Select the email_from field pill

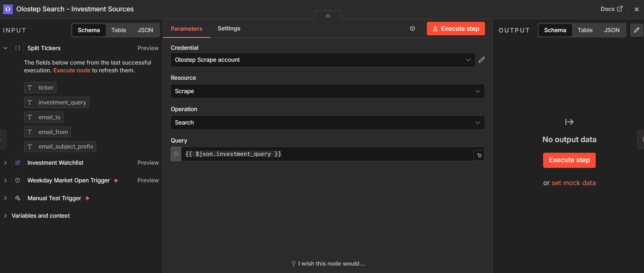(47, 132)
